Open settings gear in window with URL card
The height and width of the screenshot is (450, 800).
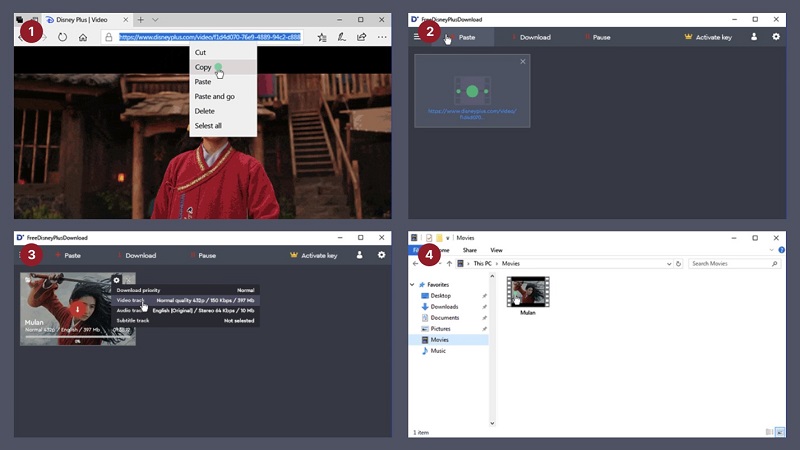click(x=776, y=37)
